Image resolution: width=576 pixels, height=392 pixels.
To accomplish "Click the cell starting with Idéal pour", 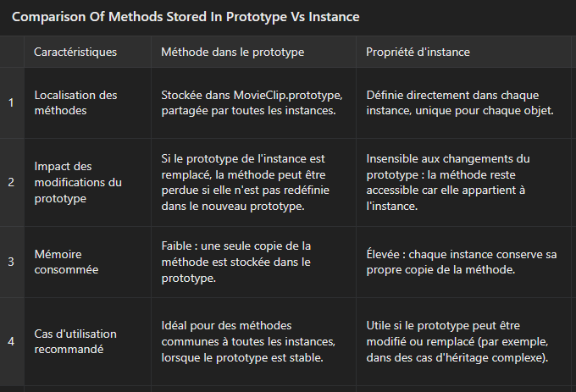I will click(253, 341).
